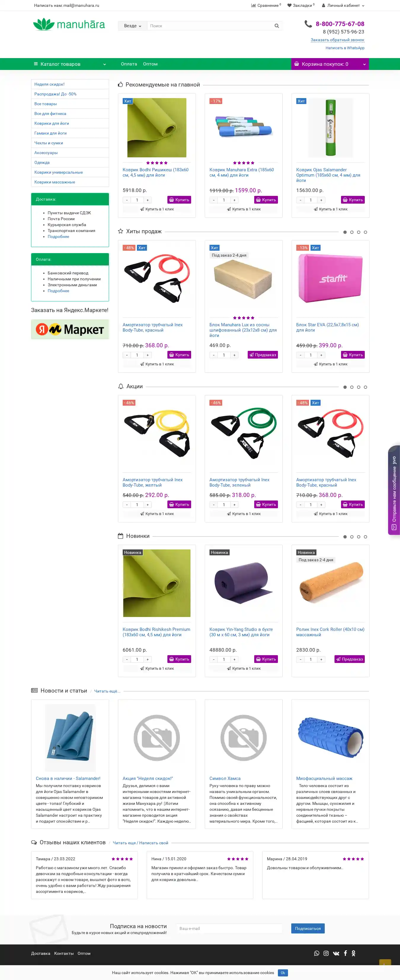Select third carousel dot in Акции
The width and height of the screenshot is (400, 980).
(x=359, y=387)
